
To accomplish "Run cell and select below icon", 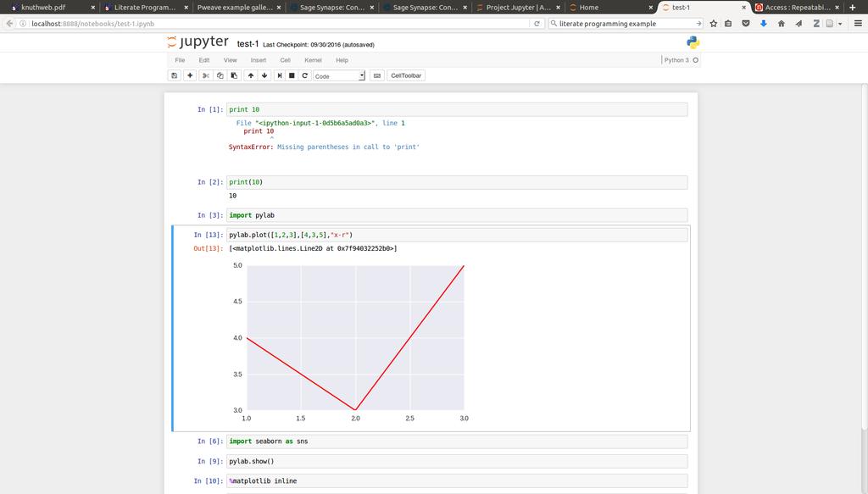I will point(280,75).
